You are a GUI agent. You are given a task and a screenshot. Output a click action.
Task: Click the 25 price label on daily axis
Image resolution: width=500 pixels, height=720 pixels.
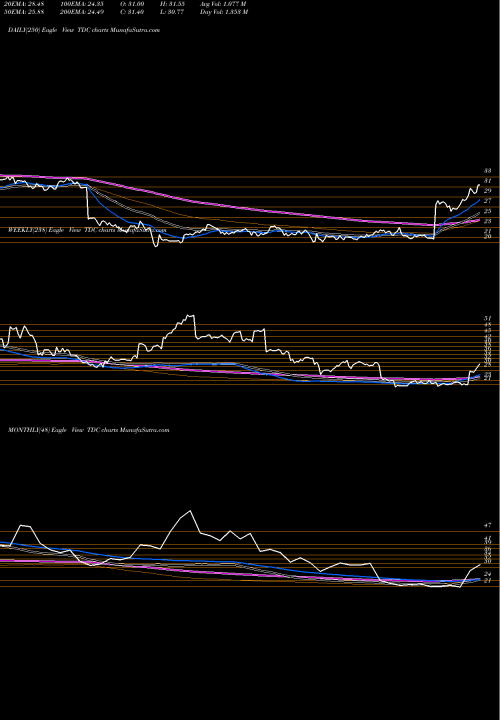tap(488, 212)
